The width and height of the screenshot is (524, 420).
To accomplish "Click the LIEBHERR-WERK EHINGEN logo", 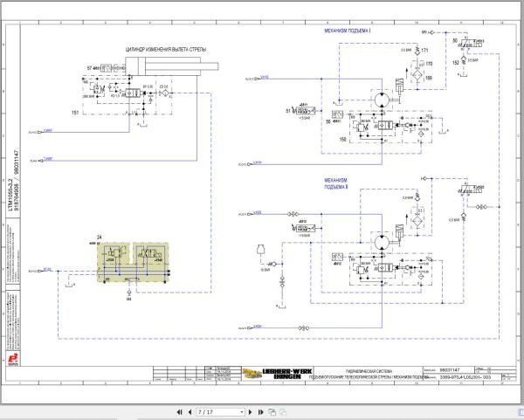I will (278, 374).
